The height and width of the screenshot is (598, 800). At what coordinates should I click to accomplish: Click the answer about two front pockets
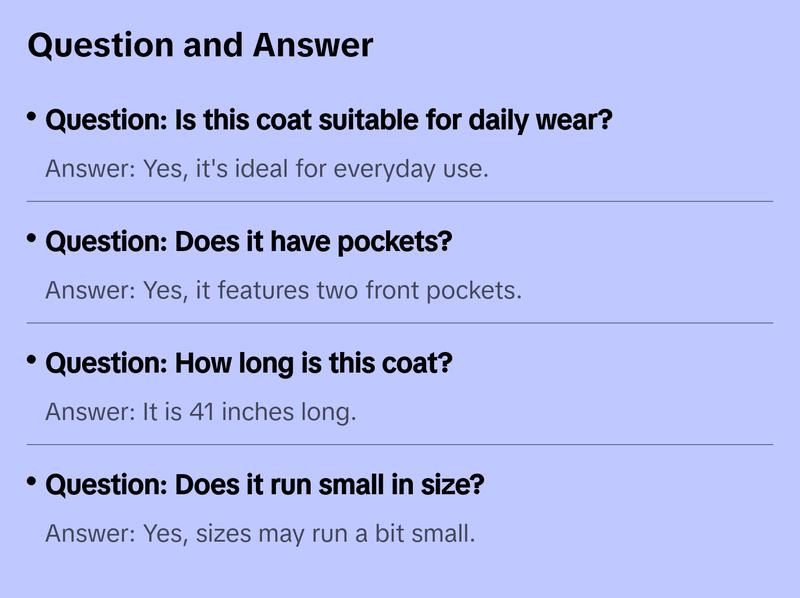[x=284, y=291]
